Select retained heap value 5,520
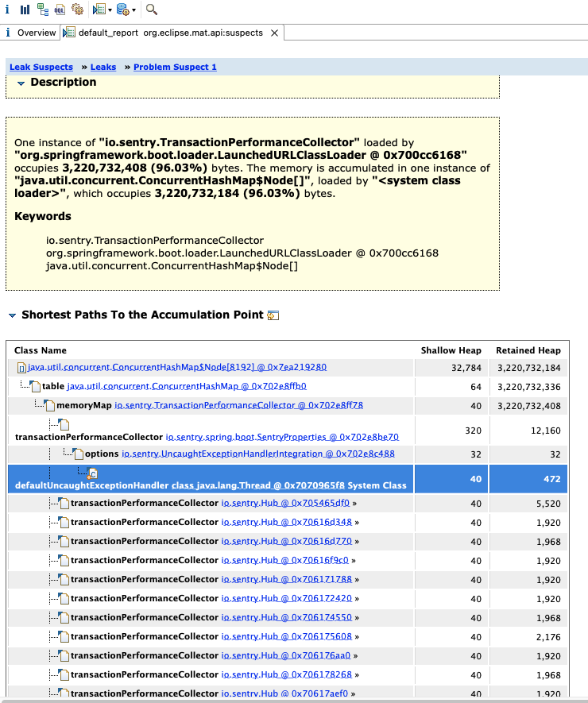This screenshot has width=588, height=703. [x=548, y=504]
